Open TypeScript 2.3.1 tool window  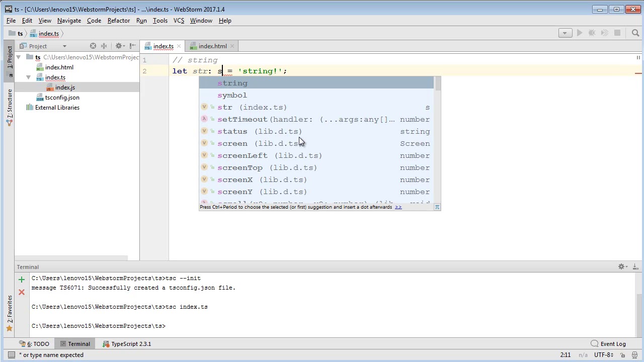pos(126,344)
